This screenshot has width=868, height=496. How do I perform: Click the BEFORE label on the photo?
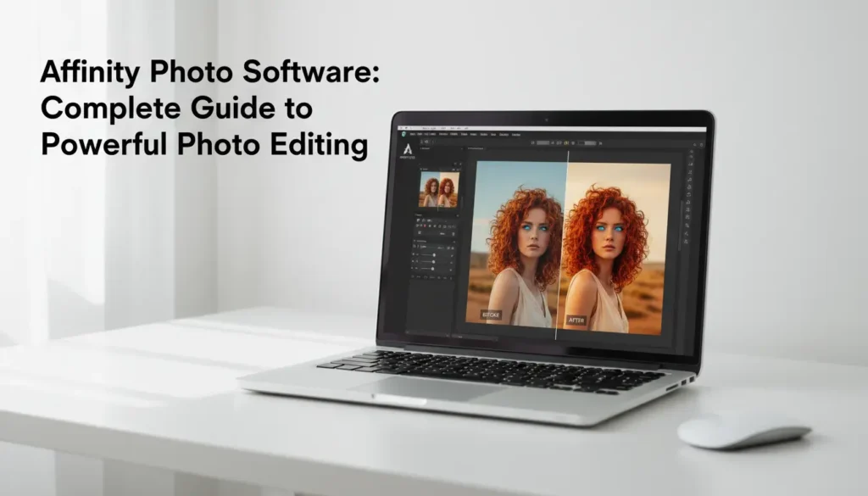491,315
